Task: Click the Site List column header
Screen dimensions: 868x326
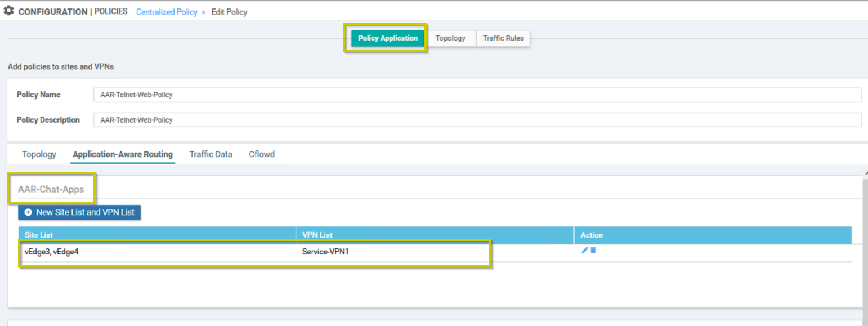Action: [x=157, y=235]
